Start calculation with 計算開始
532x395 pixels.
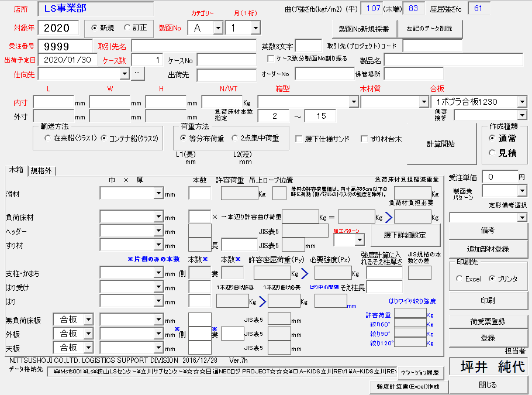[x=441, y=144]
